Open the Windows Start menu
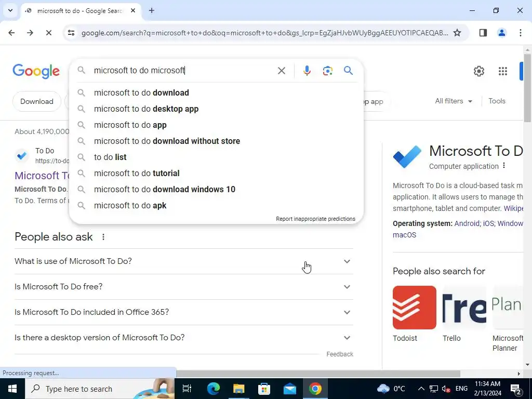The image size is (532, 399). click(12, 389)
